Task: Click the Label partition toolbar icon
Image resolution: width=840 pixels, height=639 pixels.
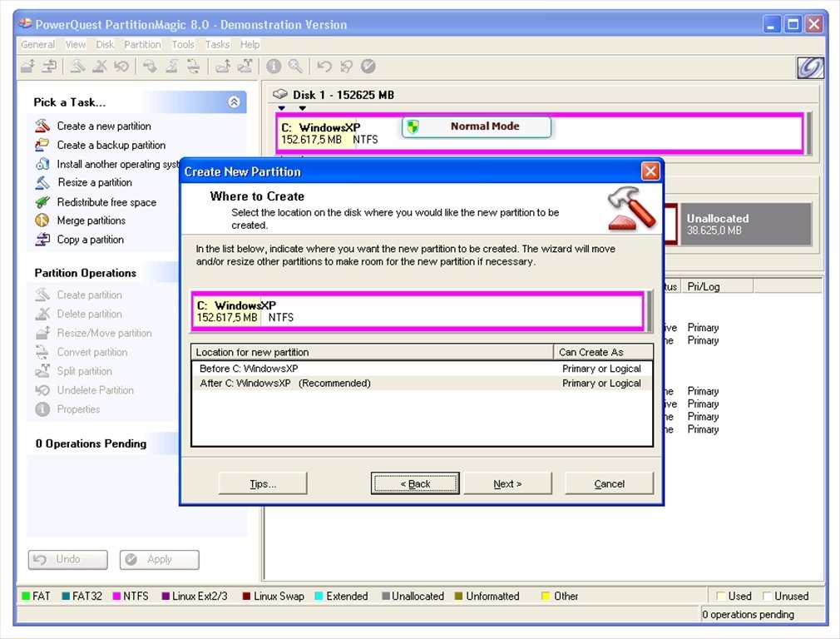Action: click(150, 67)
